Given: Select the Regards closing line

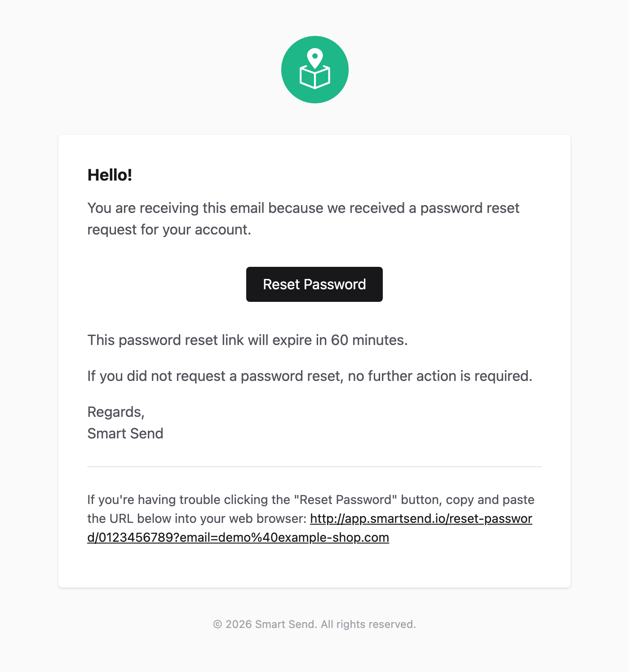Looking at the screenshot, I should 116,411.
